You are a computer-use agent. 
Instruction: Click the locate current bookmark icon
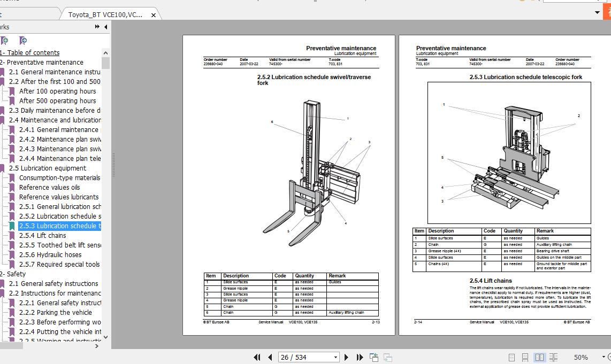coord(22,40)
